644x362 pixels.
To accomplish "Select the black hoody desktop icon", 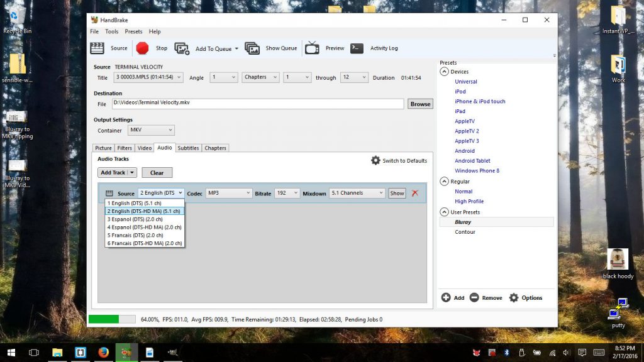I will [x=618, y=263].
